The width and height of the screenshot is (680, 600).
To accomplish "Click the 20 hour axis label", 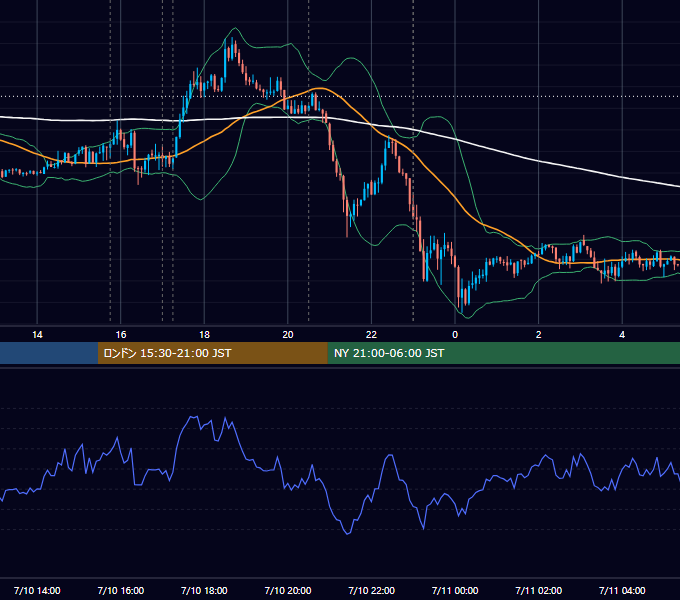I will pyautogui.click(x=288, y=335).
